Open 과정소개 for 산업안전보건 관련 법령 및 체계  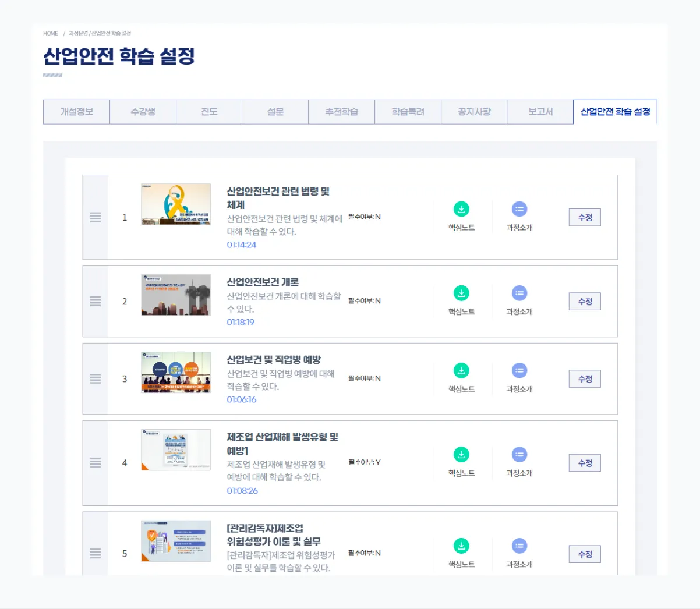tap(519, 208)
